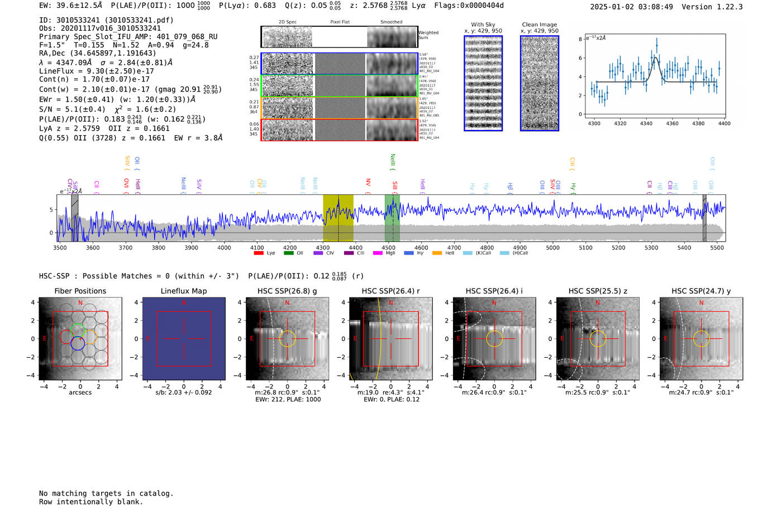Click the Clean Image cutout
782x532 pixels.
coord(540,83)
